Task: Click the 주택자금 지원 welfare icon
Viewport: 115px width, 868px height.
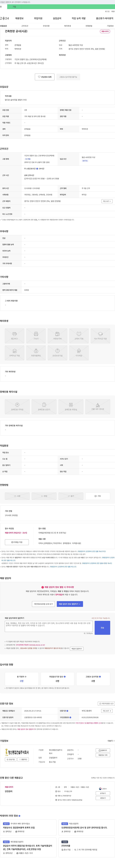Action: (x=14, y=353)
